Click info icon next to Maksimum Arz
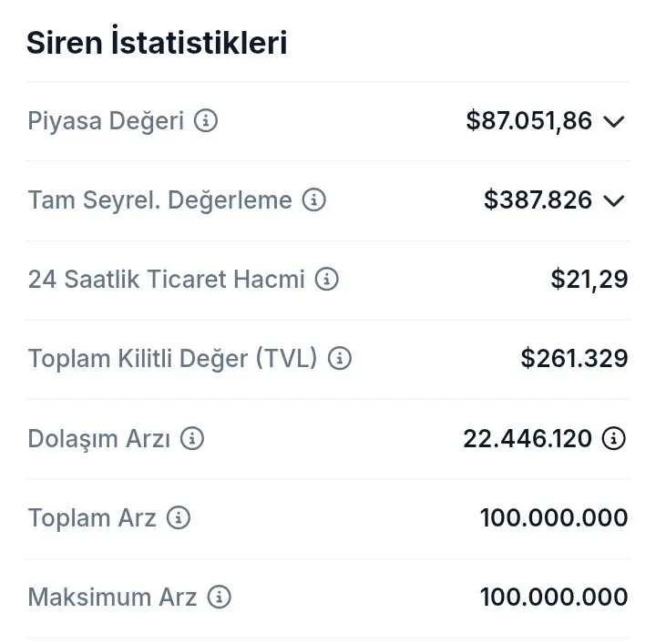 (219, 597)
